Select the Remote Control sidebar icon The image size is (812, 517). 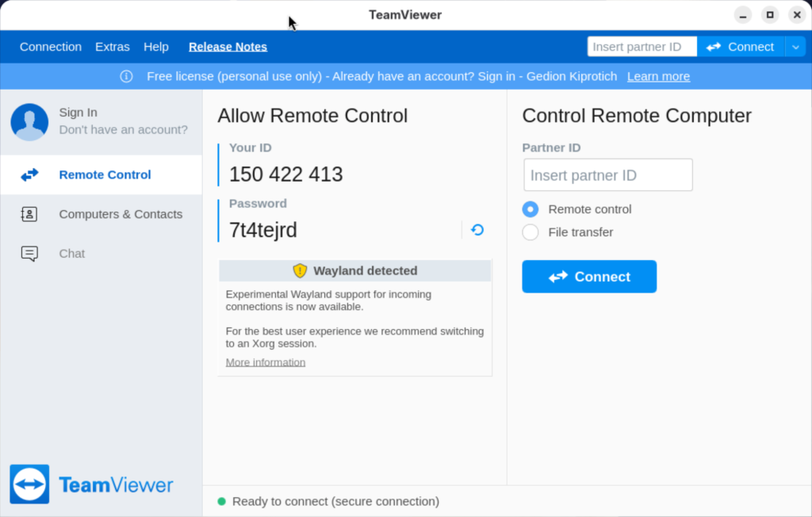coord(29,174)
